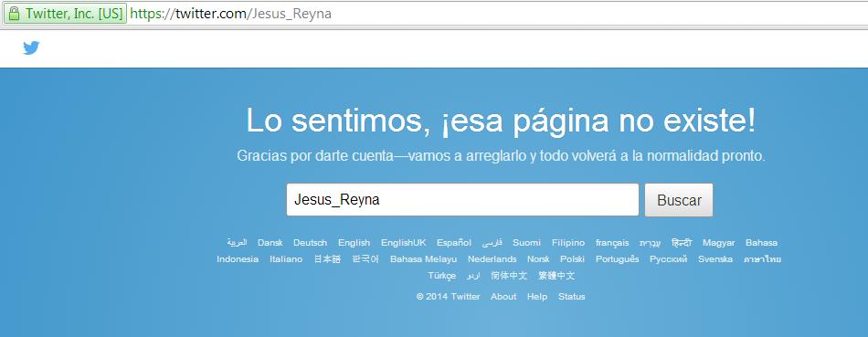This screenshot has width=868, height=337.
Task: Switch language to Svenska
Action: pos(715,259)
